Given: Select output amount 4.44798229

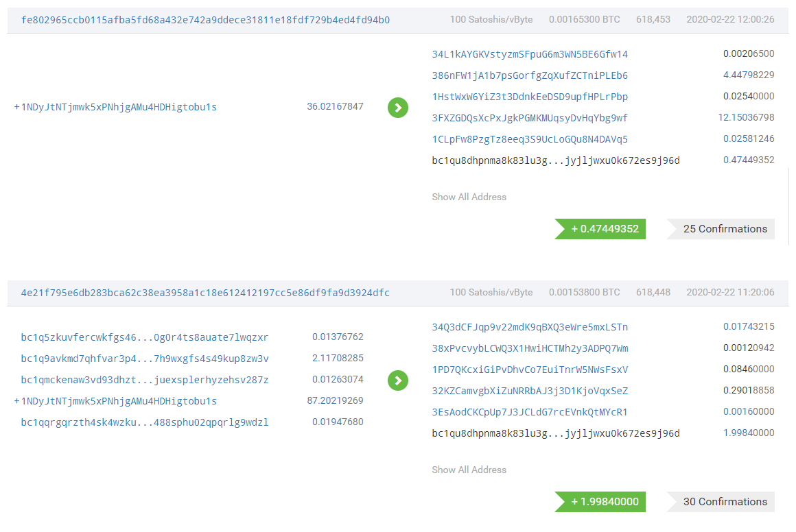Looking at the screenshot, I should click(x=749, y=75).
